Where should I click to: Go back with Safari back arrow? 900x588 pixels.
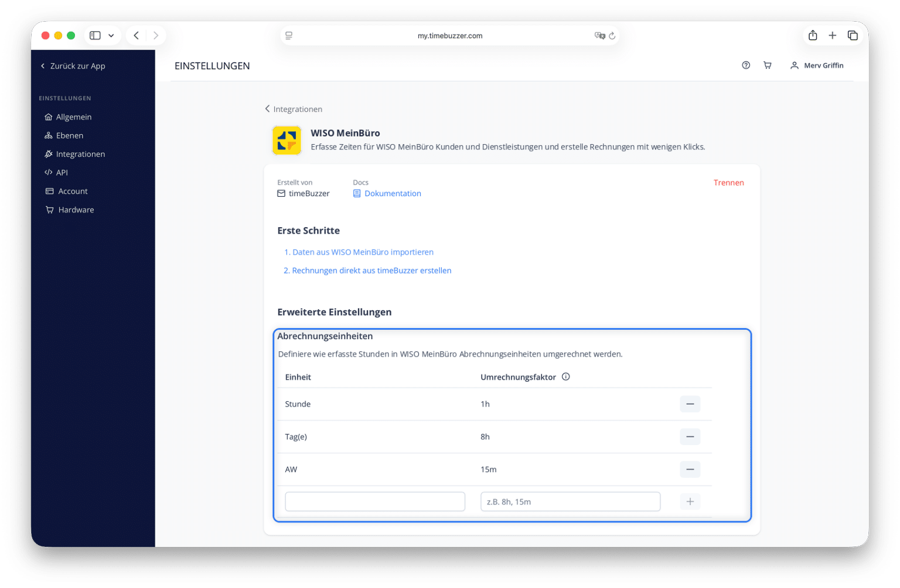tap(137, 36)
